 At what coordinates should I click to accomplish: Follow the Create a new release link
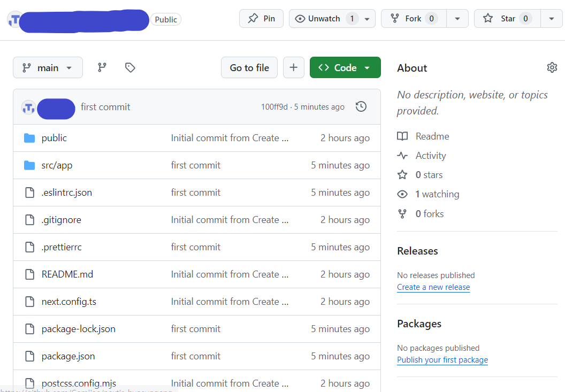point(433,287)
